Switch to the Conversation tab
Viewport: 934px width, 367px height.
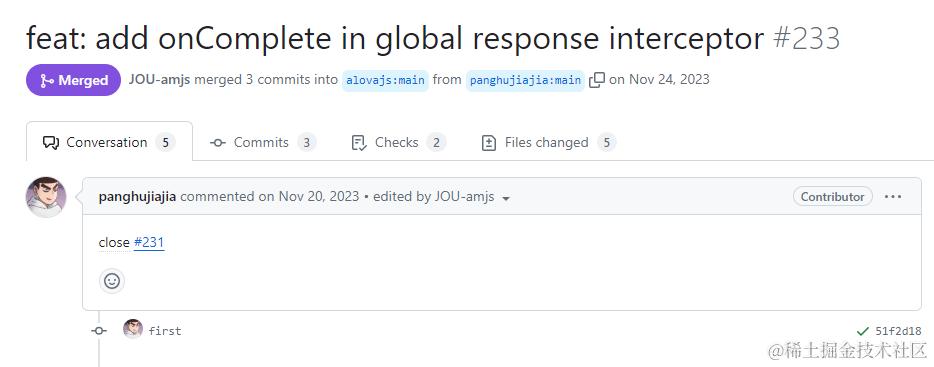tap(109, 142)
